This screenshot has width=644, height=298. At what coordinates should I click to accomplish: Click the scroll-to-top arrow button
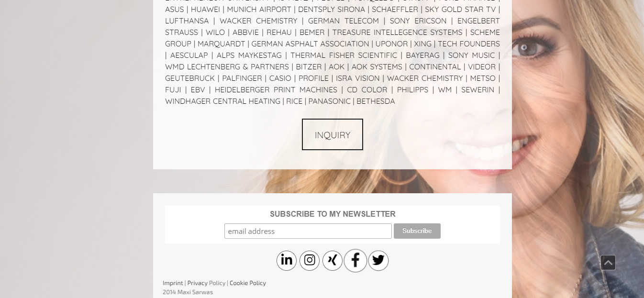608,263
